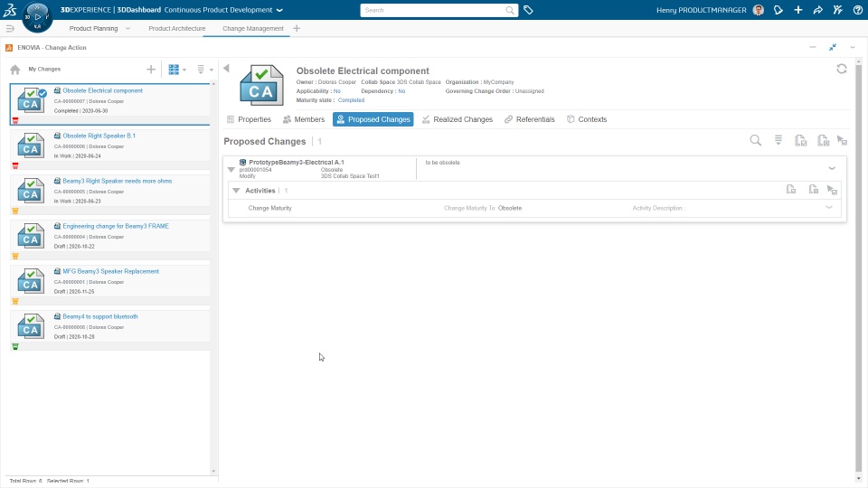Click the search magnifier in top bar

(509, 10)
